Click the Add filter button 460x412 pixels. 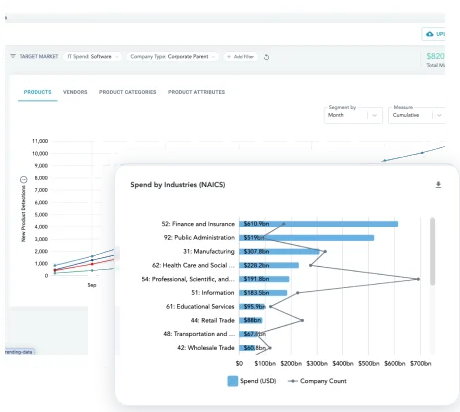[241, 57]
